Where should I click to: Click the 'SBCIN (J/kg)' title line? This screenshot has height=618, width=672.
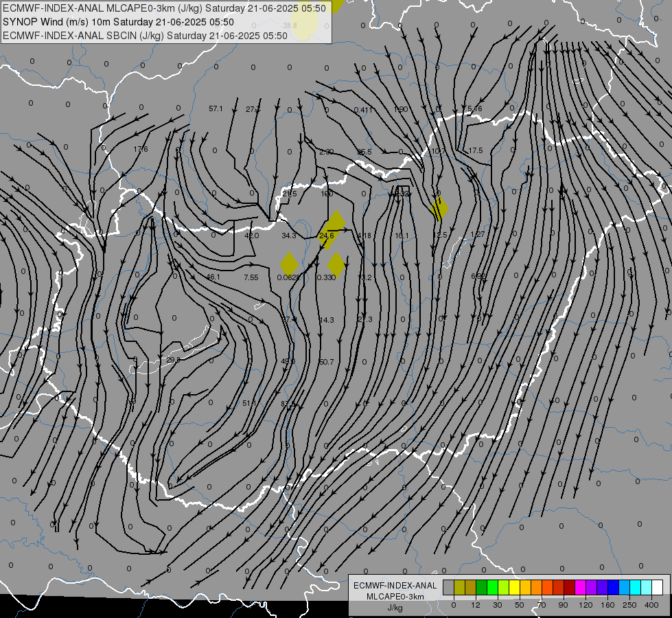[145, 36]
